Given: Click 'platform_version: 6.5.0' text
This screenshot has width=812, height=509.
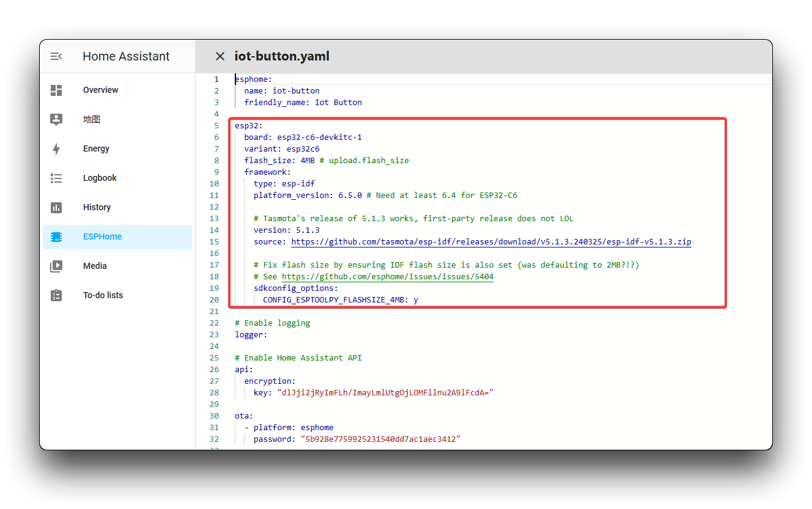Looking at the screenshot, I should click(x=308, y=195).
